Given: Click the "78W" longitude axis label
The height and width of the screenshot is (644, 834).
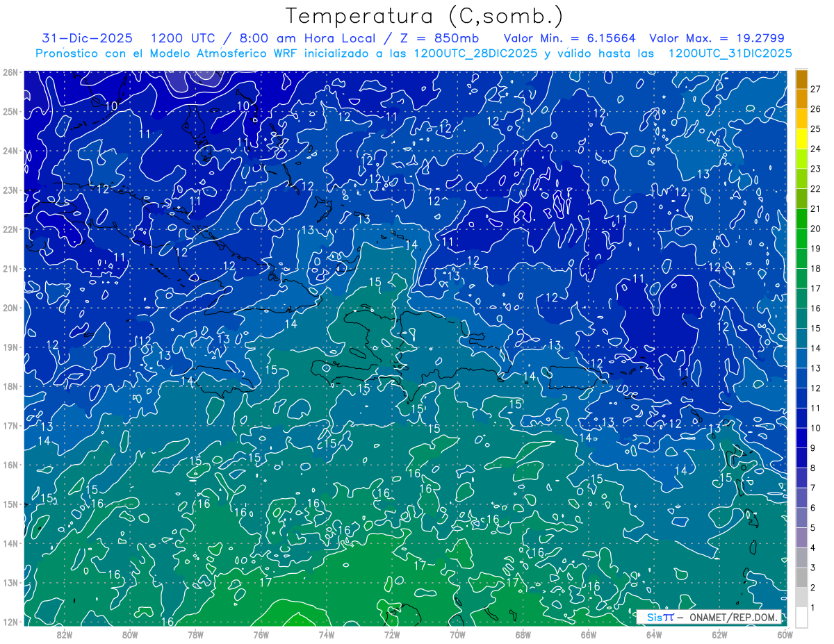Looking at the screenshot, I should click(x=195, y=634).
